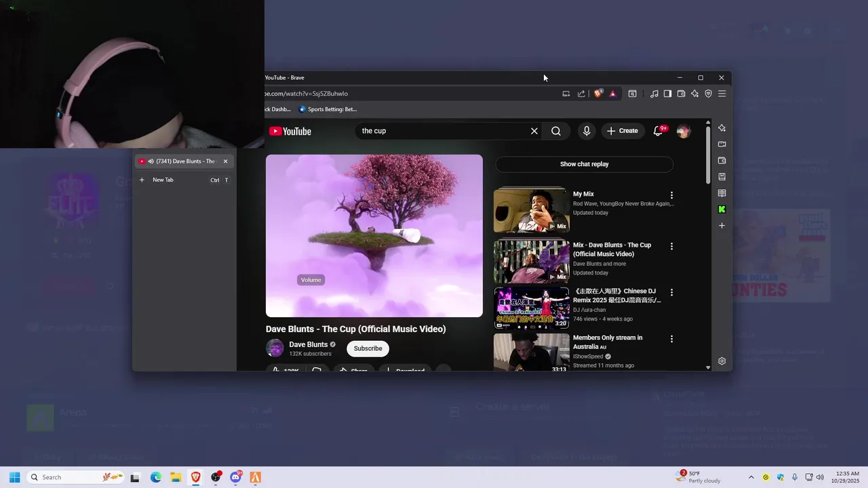Viewport: 868px width, 488px height.
Task: Open volume speaker icon in system tray
Action: [820, 477]
